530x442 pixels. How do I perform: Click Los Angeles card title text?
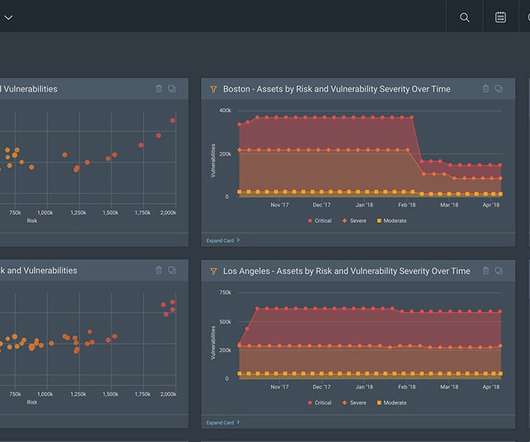[346, 271]
